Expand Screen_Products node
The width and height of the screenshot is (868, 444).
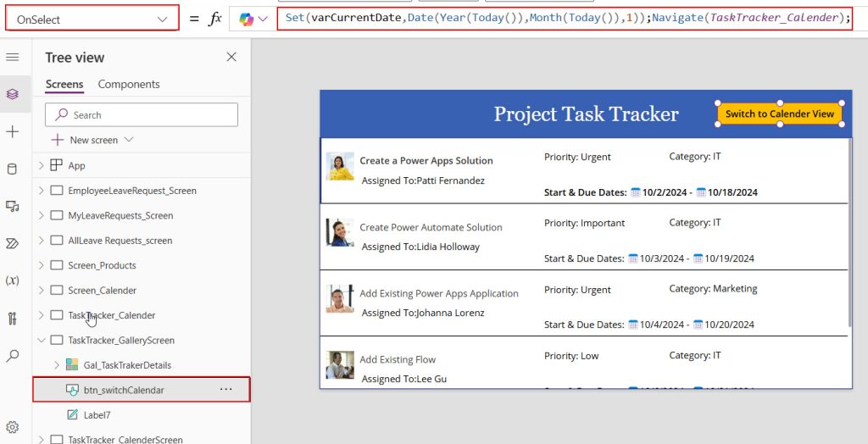(41, 265)
